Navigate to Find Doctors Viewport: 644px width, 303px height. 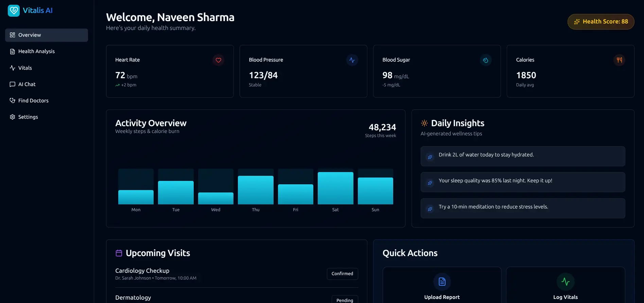coord(33,101)
